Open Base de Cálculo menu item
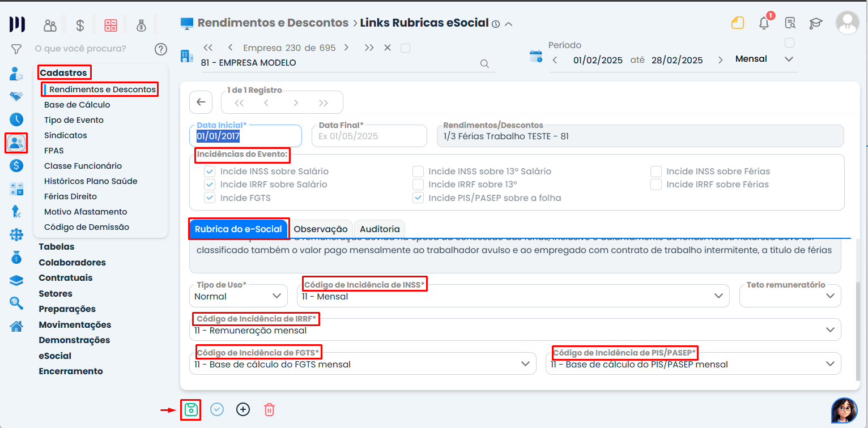 (77, 105)
